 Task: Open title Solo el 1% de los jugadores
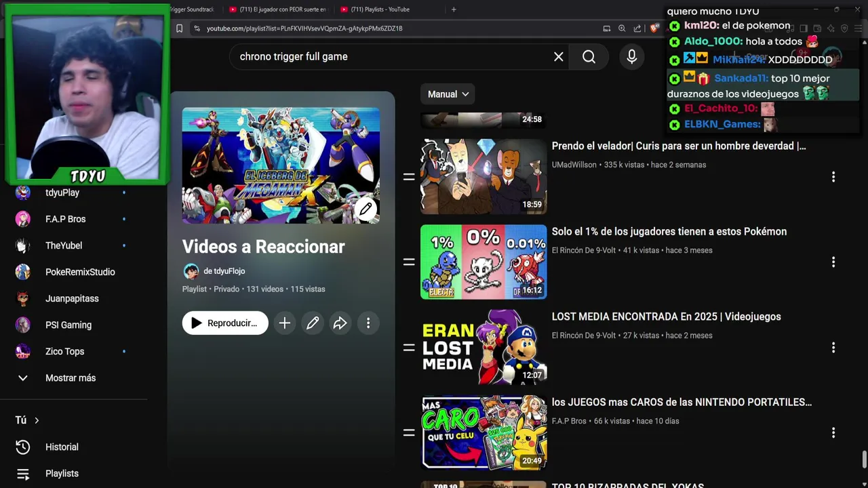[x=669, y=232]
